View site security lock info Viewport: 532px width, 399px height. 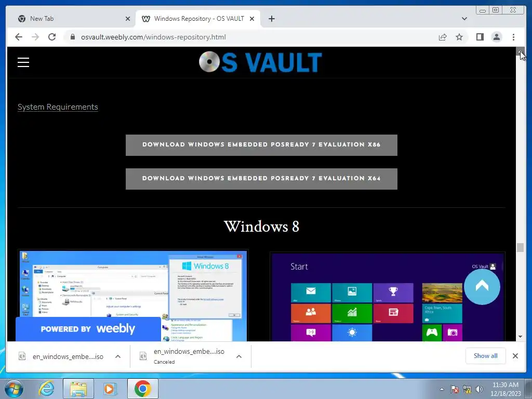pos(73,37)
